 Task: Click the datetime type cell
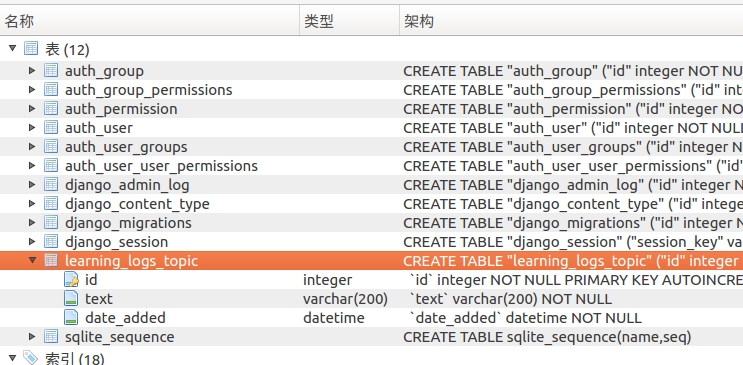coord(334,318)
